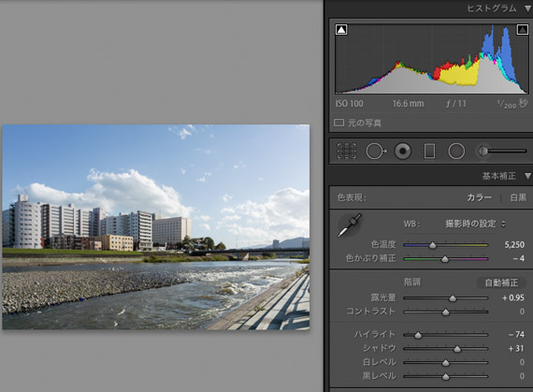Toggle highlight clipping indicator in histogram
The image size is (533, 392).
coord(522,30)
